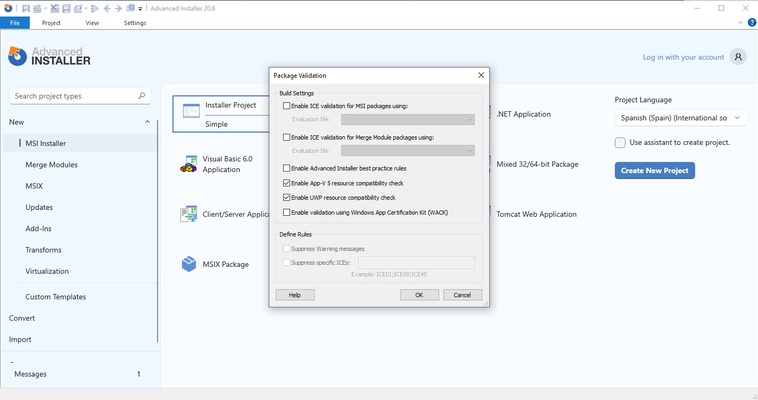Click the Build icon in quick access toolbar
Image resolution: width=758 pixels, height=400 pixels.
click(37, 9)
